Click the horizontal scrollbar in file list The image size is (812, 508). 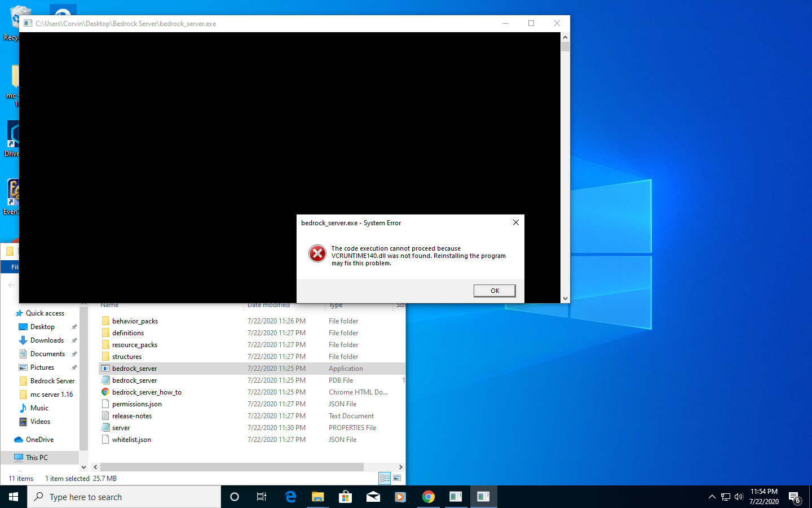232,467
